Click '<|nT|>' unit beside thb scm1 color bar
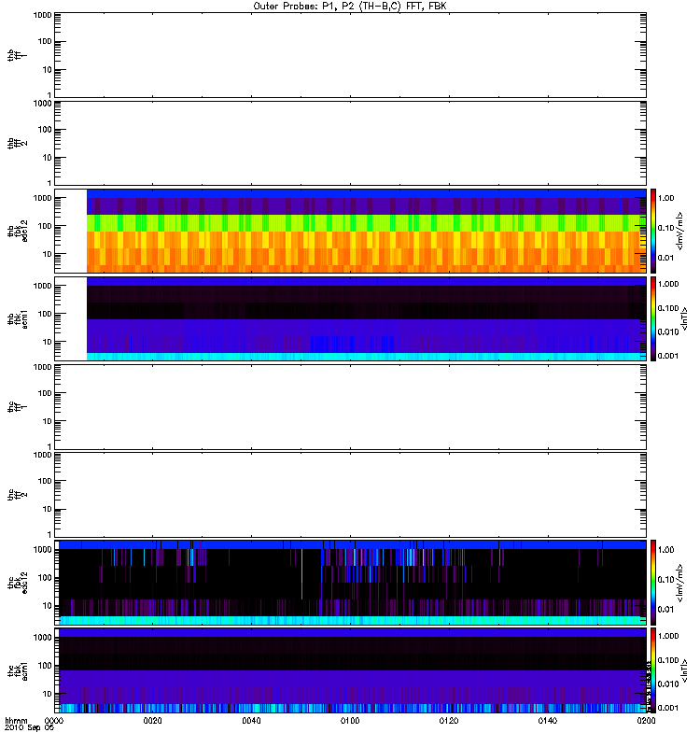This screenshot has width=700, height=747. 685,318
